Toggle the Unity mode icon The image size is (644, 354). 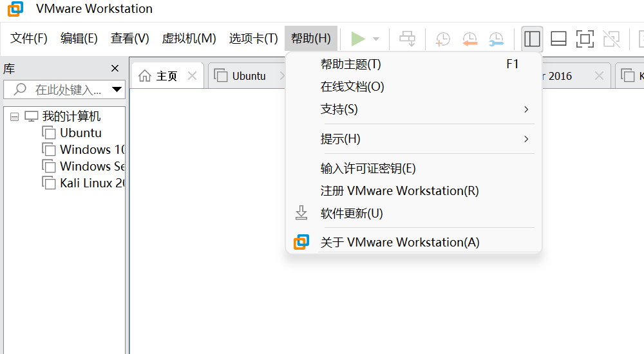coord(611,39)
